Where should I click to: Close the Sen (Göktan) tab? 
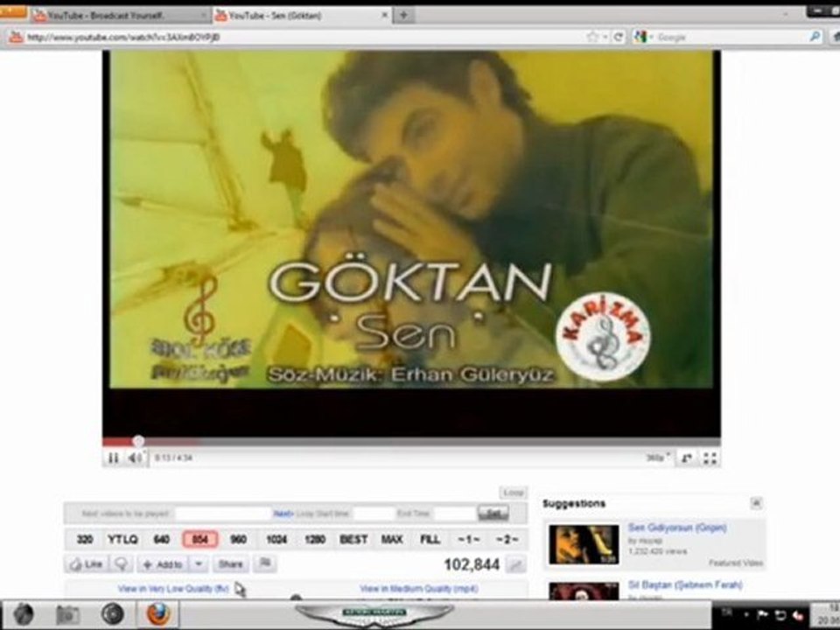tap(384, 16)
